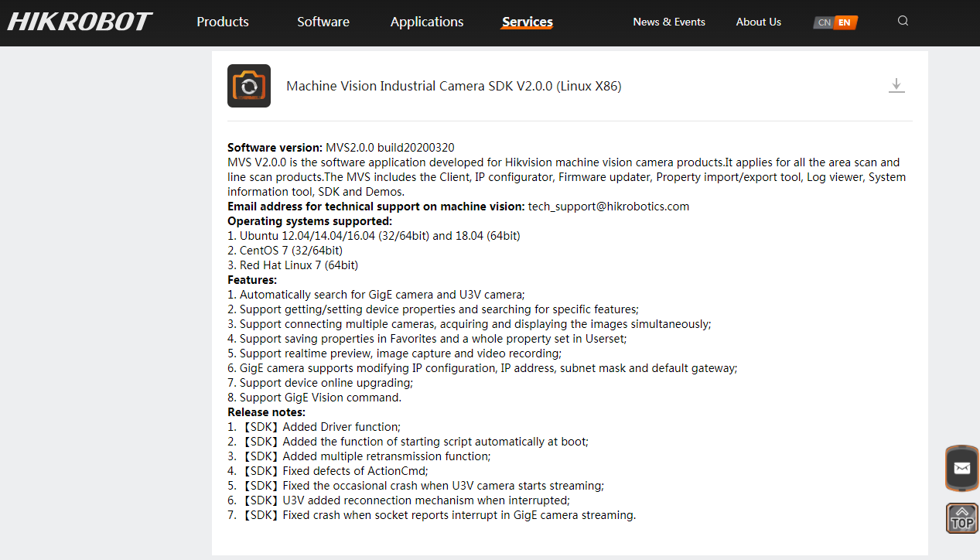Open the Products menu

[222, 22]
